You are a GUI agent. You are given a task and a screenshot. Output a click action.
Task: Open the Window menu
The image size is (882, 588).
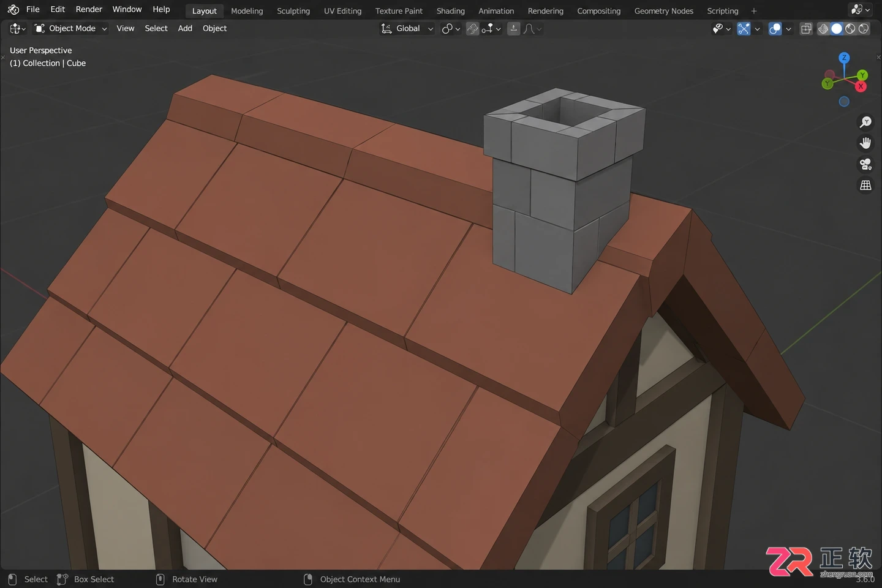pyautogui.click(x=127, y=9)
